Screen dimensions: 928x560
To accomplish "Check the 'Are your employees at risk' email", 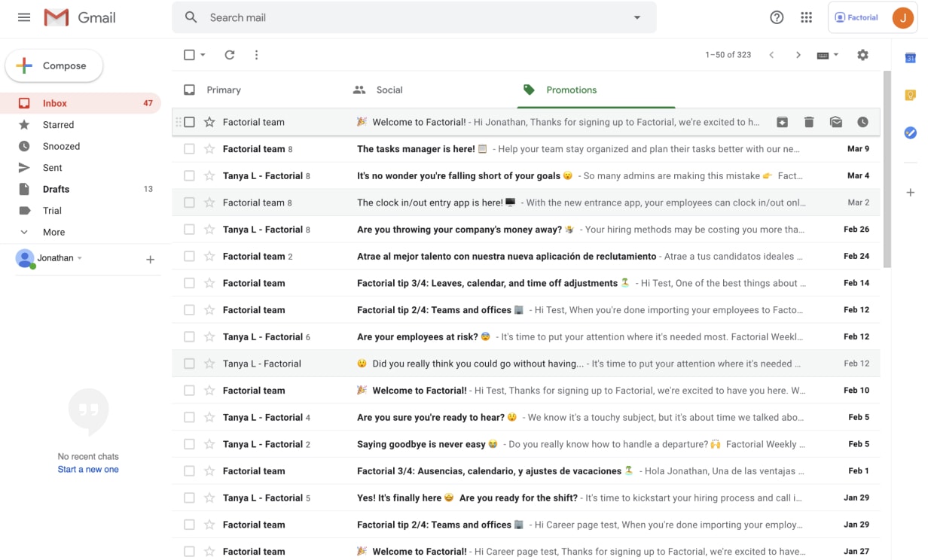I will 189,337.
